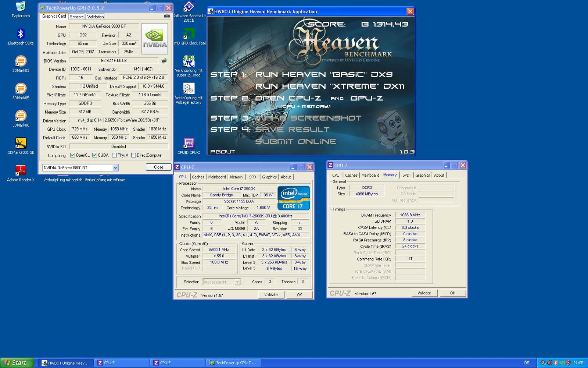Open SPD tab in CPU-Z Memory window
Screen dimensions: 588x368
point(406,175)
